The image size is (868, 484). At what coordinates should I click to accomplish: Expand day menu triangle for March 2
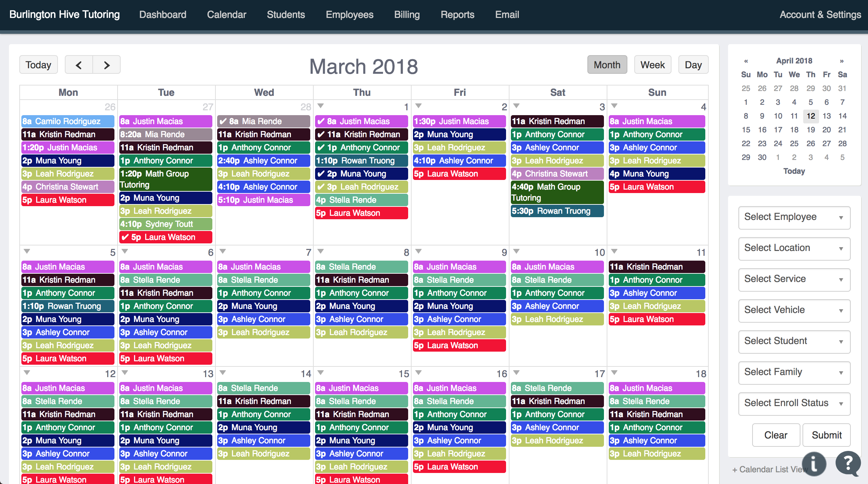point(418,106)
